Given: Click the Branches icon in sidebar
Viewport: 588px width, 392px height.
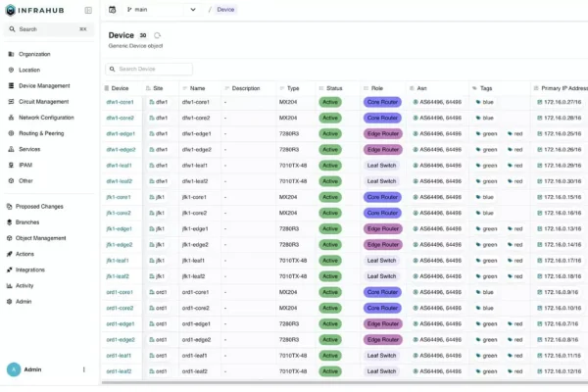Looking at the screenshot, I should pos(10,222).
